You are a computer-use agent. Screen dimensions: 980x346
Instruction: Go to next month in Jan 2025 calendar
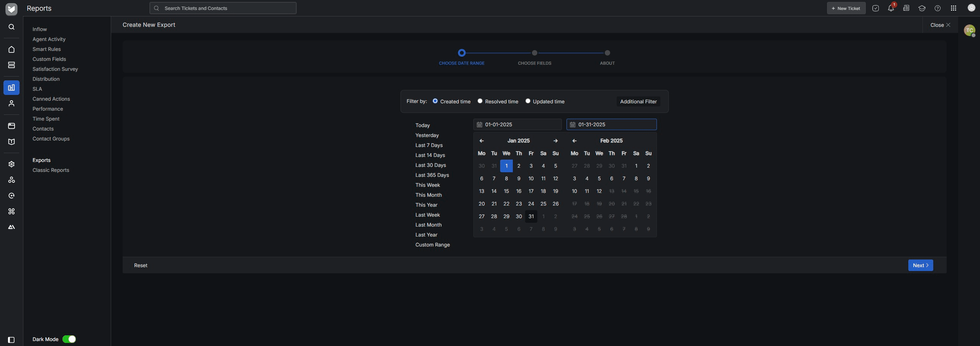(555, 141)
